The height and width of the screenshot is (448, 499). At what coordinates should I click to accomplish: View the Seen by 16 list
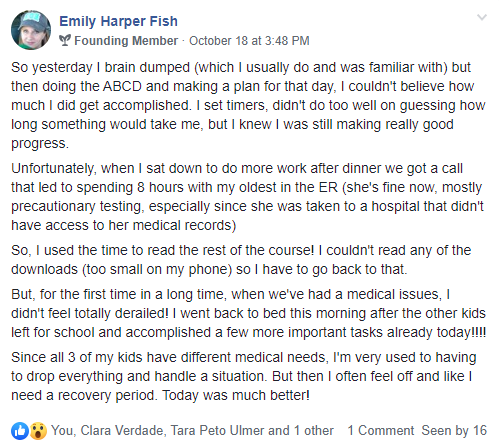pyautogui.click(x=454, y=430)
